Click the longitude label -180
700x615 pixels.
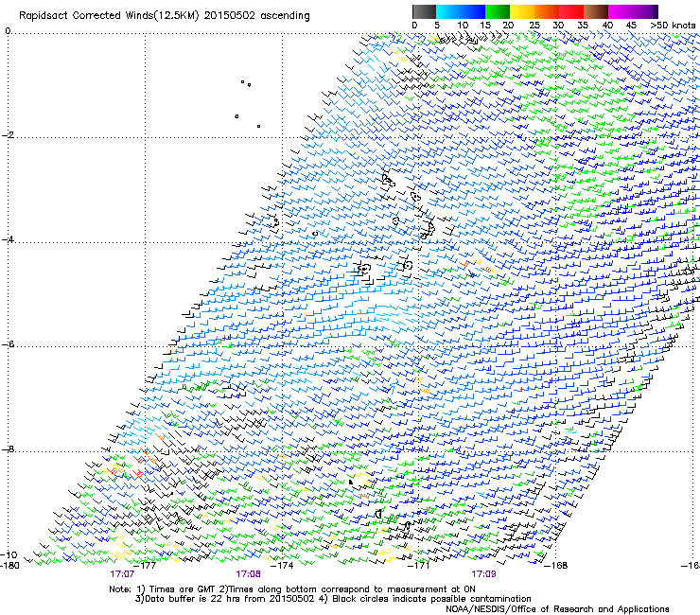9,566
